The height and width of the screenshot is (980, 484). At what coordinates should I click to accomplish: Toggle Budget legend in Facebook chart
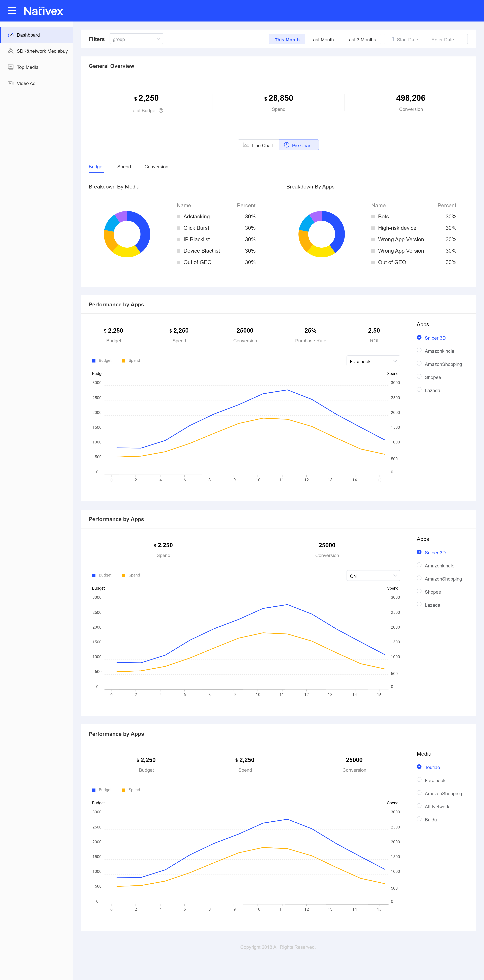[x=102, y=361]
